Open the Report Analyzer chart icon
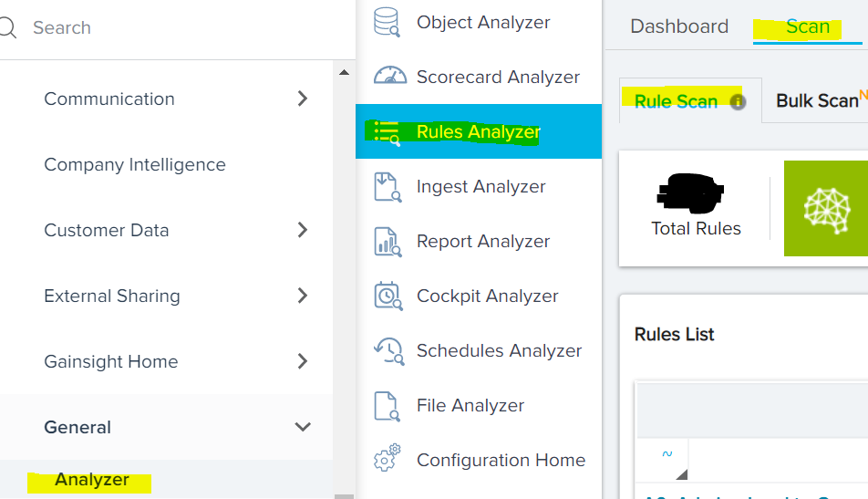 [x=387, y=242]
